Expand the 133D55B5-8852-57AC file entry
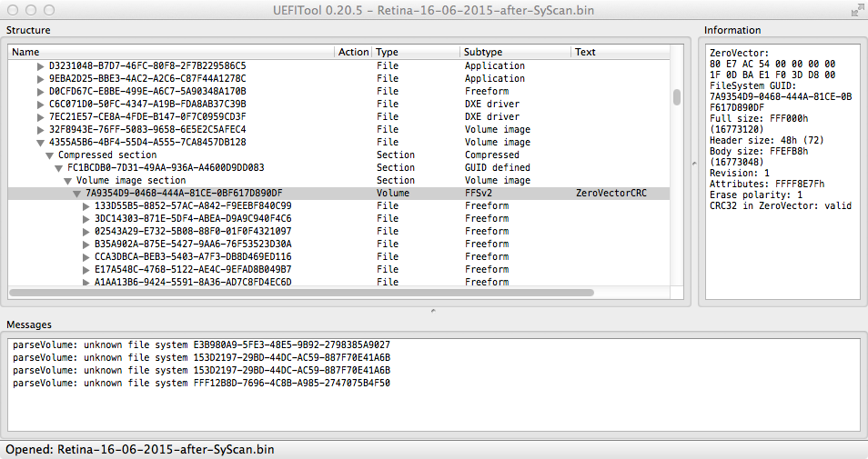Screen dimensions: 868x459 pyautogui.click(x=86, y=206)
